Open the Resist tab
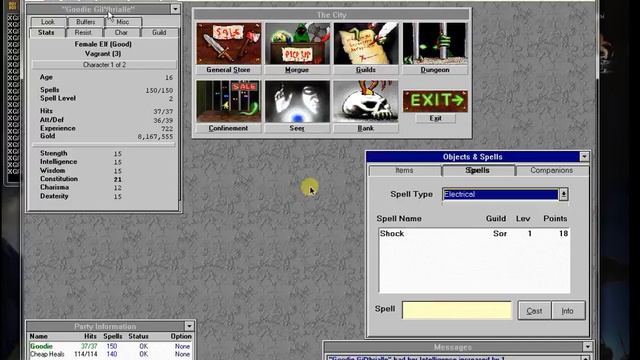The height and width of the screenshot is (360, 640). (x=83, y=32)
